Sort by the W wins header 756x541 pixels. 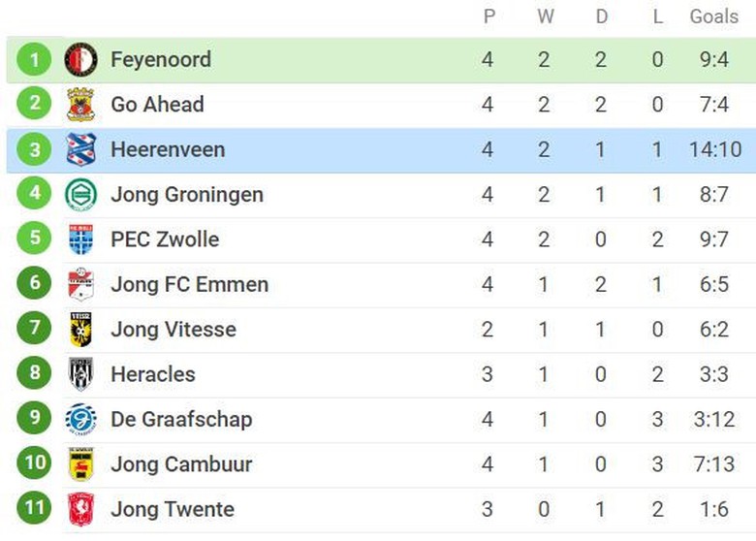(x=544, y=16)
